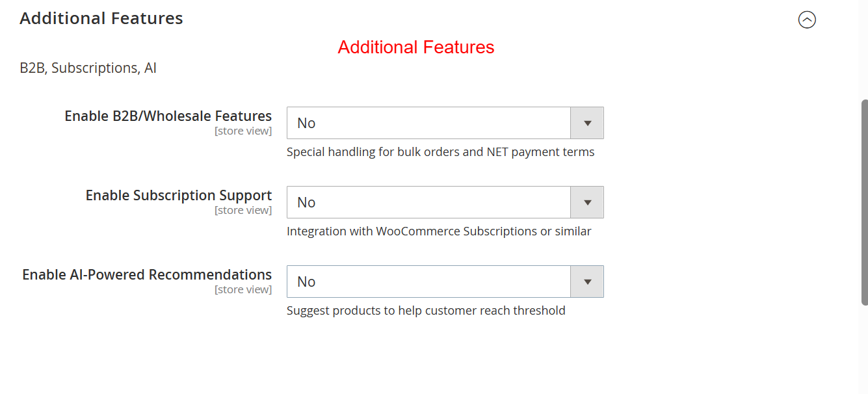This screenshot has height=394, width=868.
Task: Click the red Additional Features caption
Action: point(416,47)
